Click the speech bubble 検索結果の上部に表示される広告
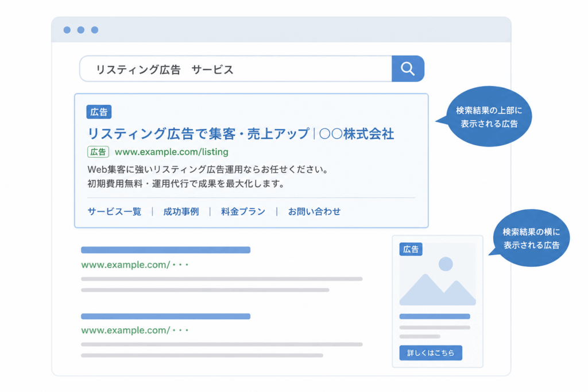 click(488, 117)
